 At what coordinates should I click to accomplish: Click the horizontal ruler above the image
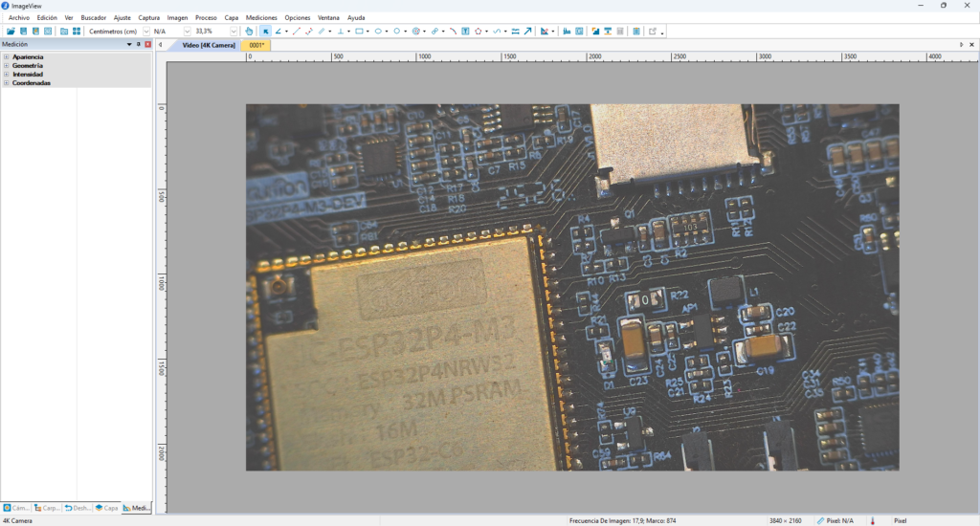tap(572, 56)
